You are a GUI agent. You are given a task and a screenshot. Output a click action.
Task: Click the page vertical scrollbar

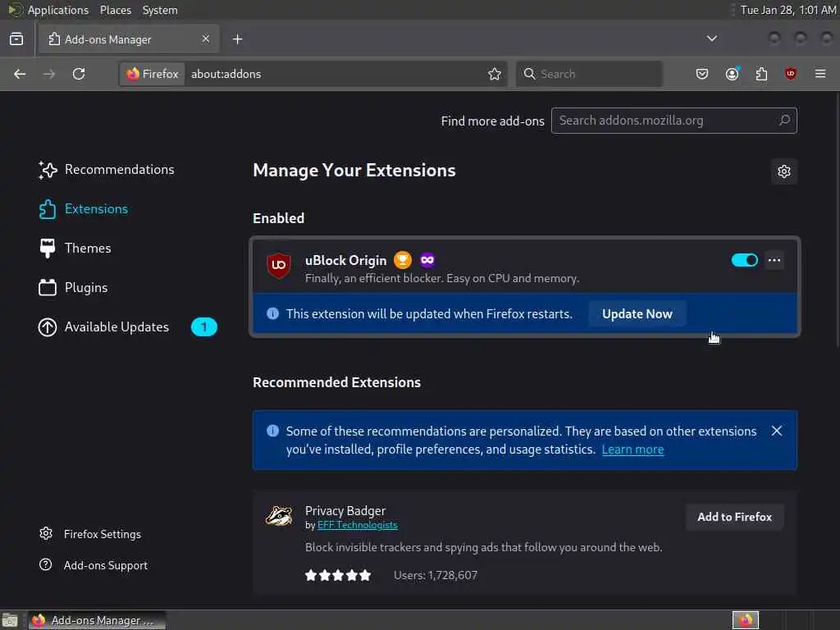pyautogui.click(x=836, y=220)
